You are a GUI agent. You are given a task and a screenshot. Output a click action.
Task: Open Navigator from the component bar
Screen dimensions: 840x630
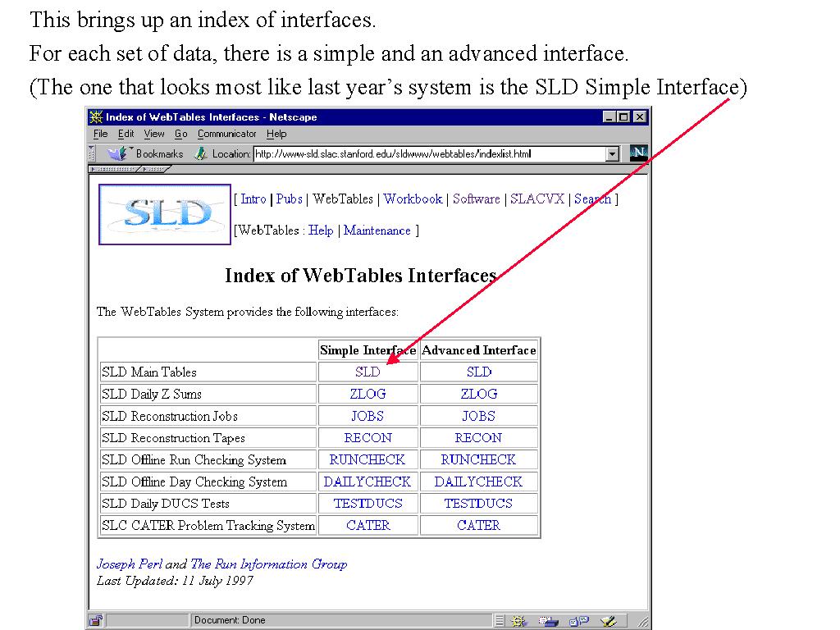519,620
